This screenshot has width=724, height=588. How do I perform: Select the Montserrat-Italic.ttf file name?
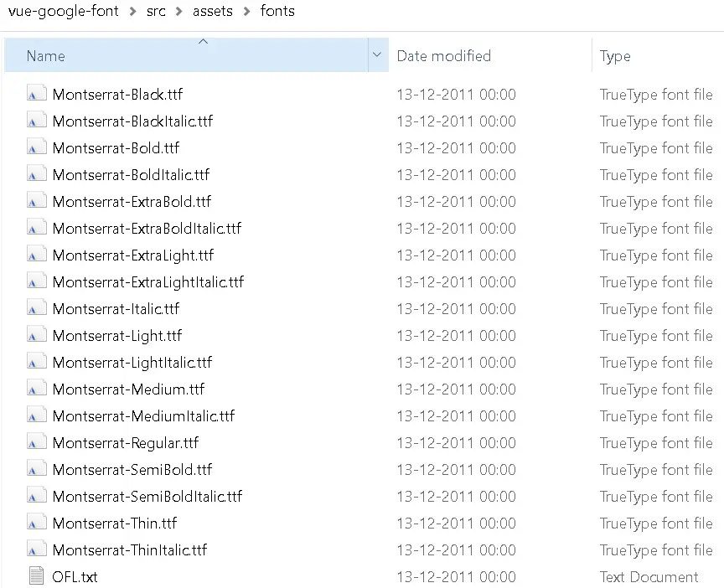point(116,308)
